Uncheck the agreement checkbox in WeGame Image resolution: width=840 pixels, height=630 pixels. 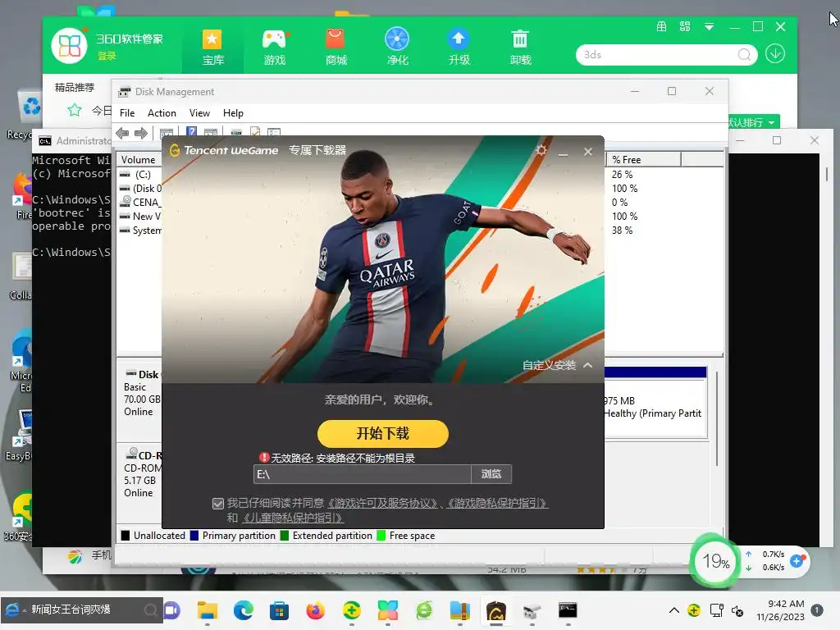click(x=217, y=504)
